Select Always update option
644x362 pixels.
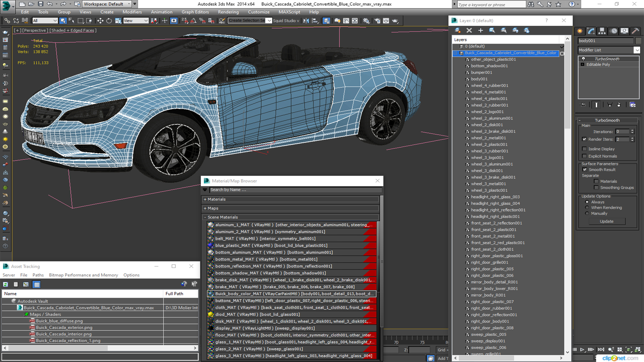click(x=587, y=202)
